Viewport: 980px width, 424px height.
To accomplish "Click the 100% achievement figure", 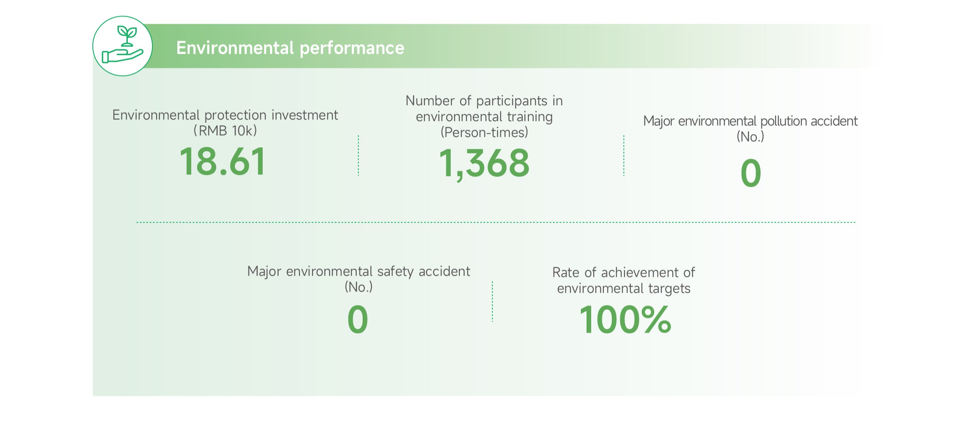I will 625,320.
